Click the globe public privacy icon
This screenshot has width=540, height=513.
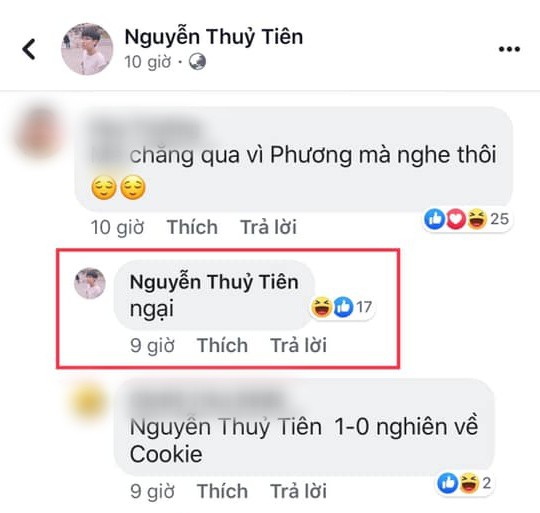click(197, 62)
